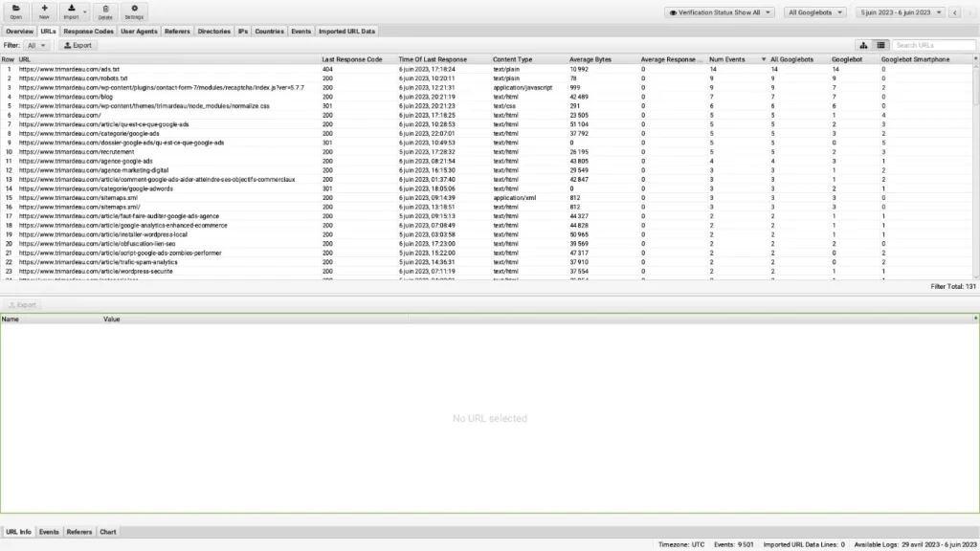Open column chooser plus icon on URL table

(975, 58)
